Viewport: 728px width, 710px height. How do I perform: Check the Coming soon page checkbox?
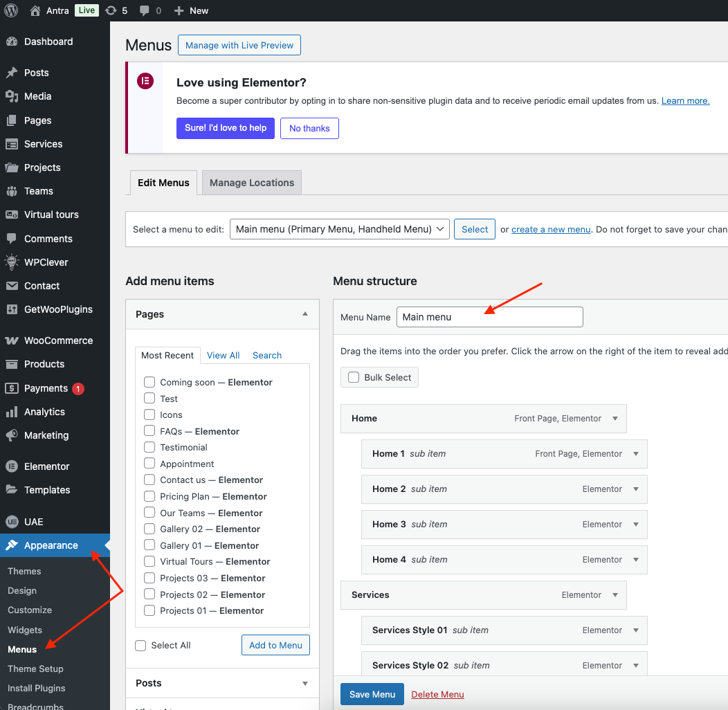click(149, 382)
